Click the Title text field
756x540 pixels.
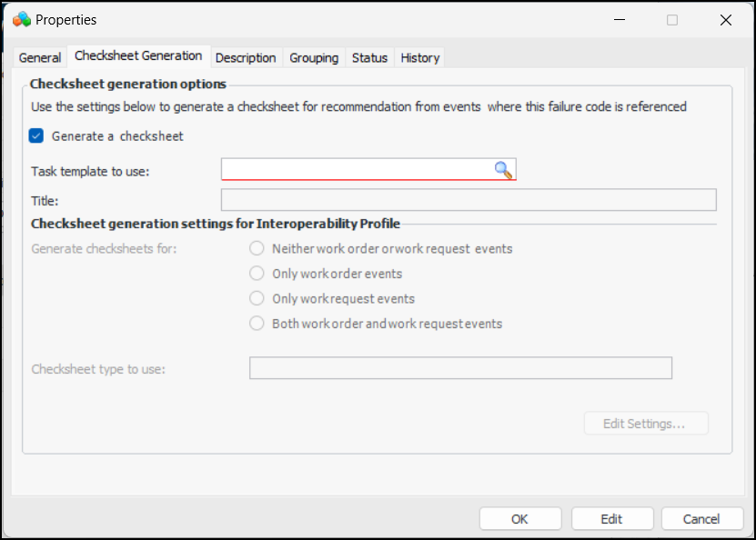(x=469, y=200)
